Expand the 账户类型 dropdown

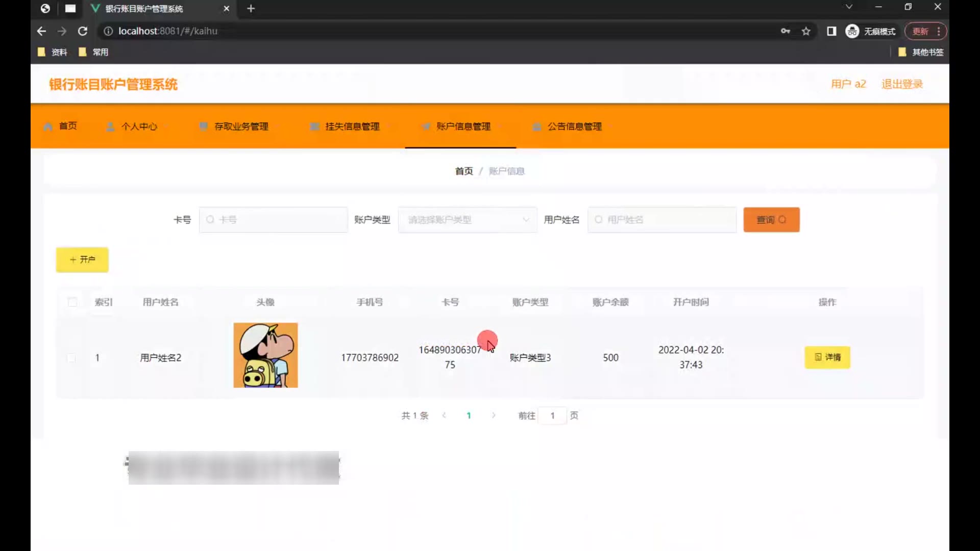(x=467, y=220)
